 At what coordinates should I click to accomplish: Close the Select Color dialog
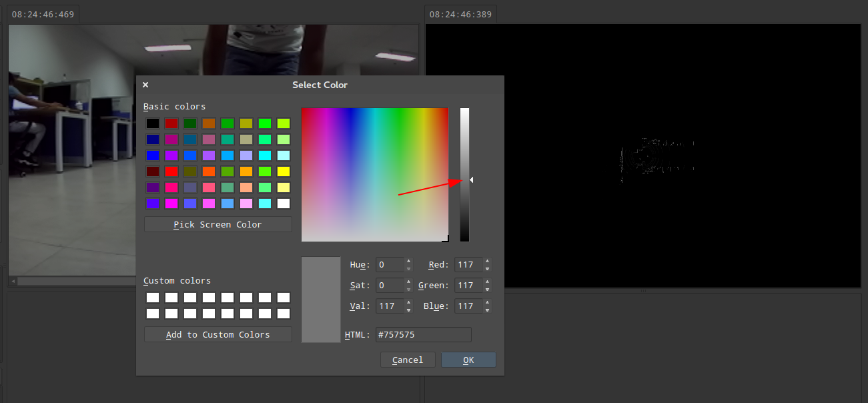click(145, 85)
